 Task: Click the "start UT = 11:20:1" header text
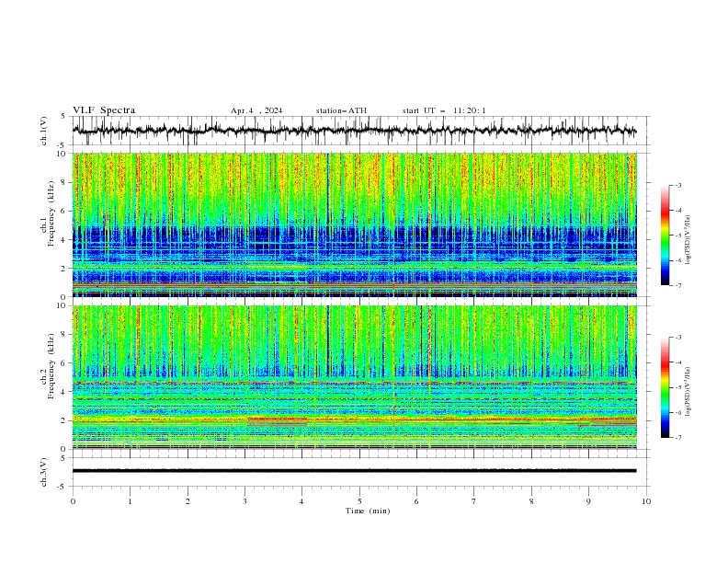tap(444, 110)
